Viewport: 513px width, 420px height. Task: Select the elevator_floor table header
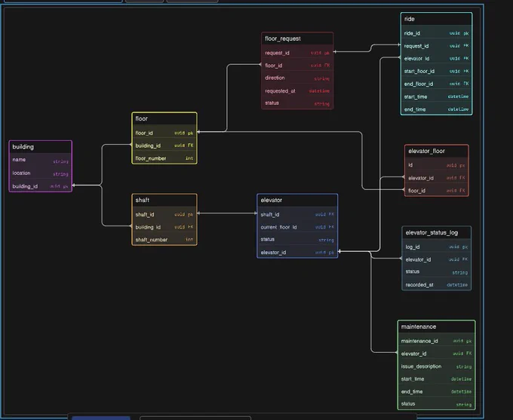[437, 151]
